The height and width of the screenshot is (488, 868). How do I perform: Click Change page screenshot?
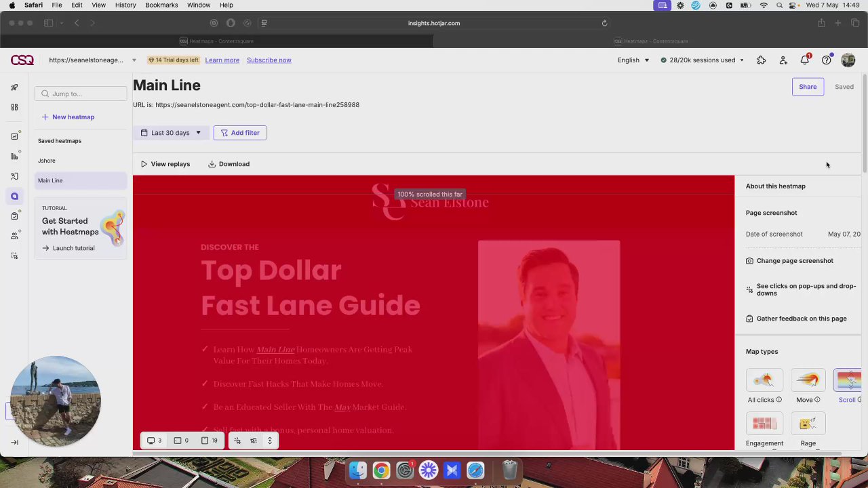pos(789,261)
